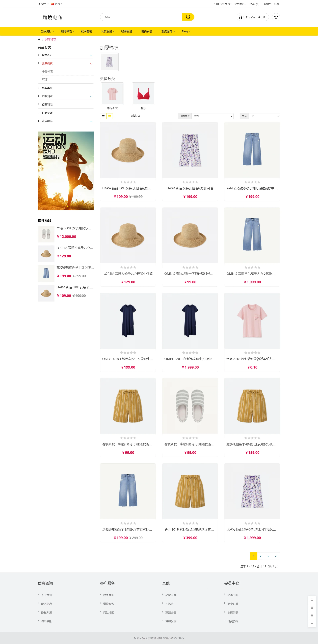Open the 显示 items-per-page dropdown
The image size is (318, 644).
pyautogui.click(x=264, y=116)
